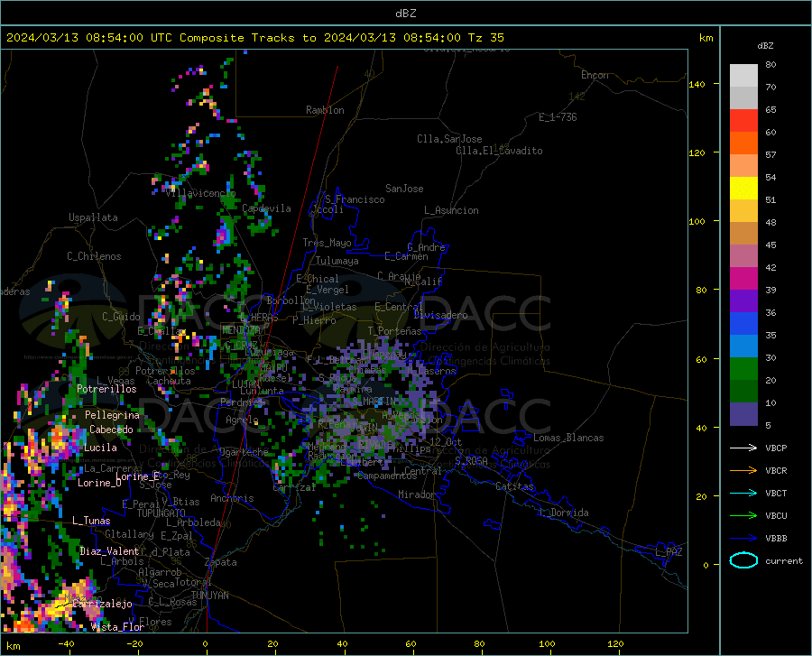This screenshot has height=656, width=812.
Task: Click the '57' value on dBZ scale
Action: pos(770,155)
